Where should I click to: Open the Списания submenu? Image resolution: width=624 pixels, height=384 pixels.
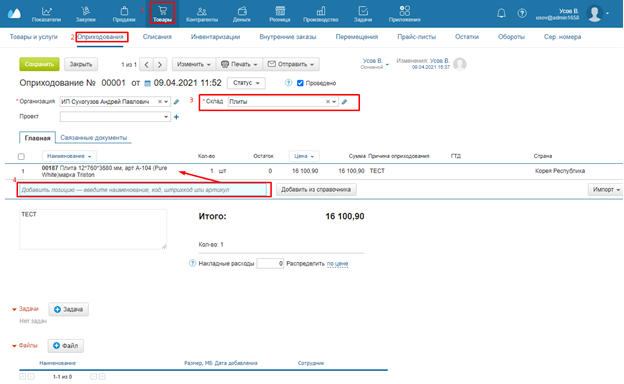click(157, 37)
